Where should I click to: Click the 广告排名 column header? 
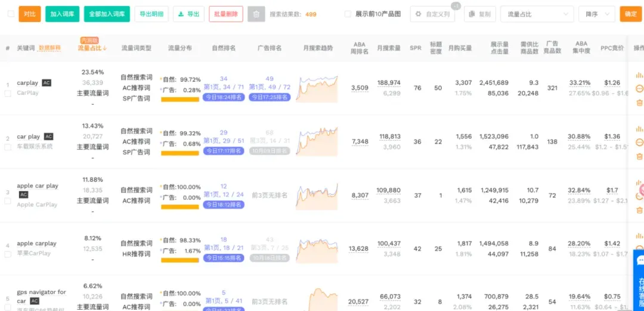tap(270, 48)
